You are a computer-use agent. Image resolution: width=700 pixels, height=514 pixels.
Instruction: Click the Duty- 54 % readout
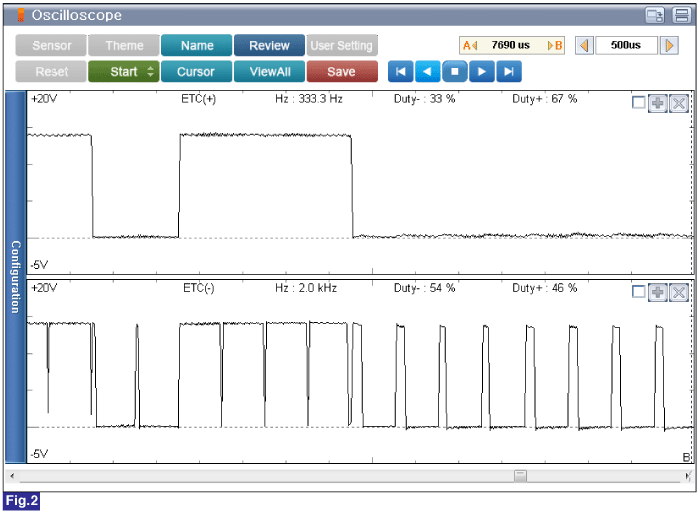(425, 288)
